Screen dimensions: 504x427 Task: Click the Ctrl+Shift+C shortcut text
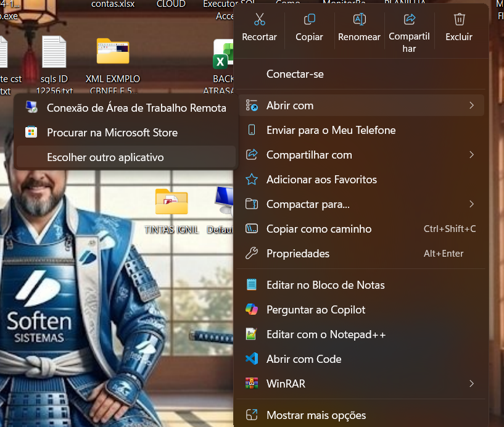coord(450,228)
